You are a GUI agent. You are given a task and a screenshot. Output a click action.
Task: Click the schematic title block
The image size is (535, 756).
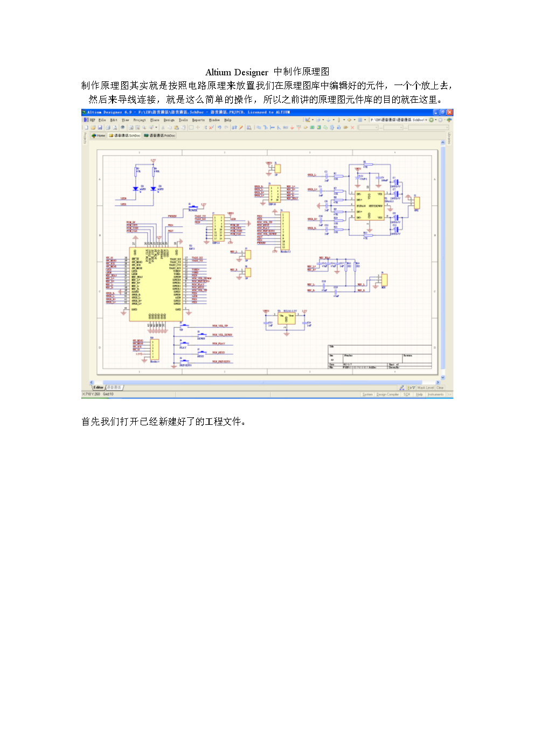tap(380, 357)
